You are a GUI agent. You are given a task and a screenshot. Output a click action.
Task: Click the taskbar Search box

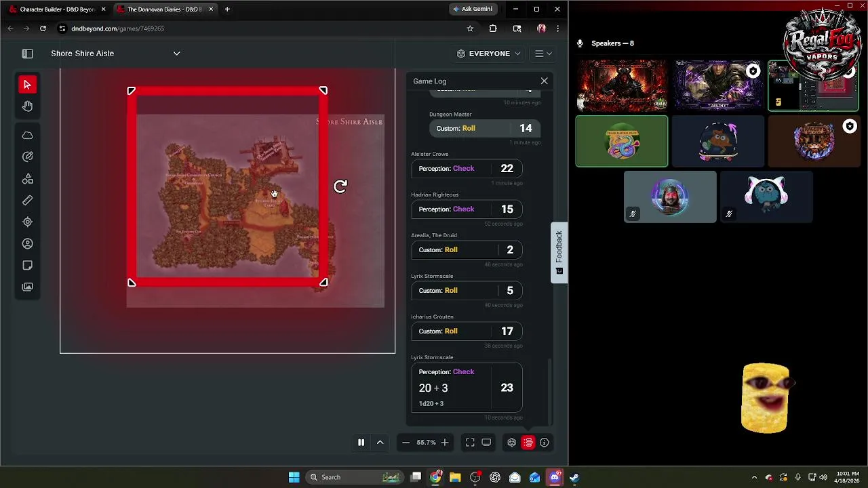pyautogui.click(x=355, y=477)
